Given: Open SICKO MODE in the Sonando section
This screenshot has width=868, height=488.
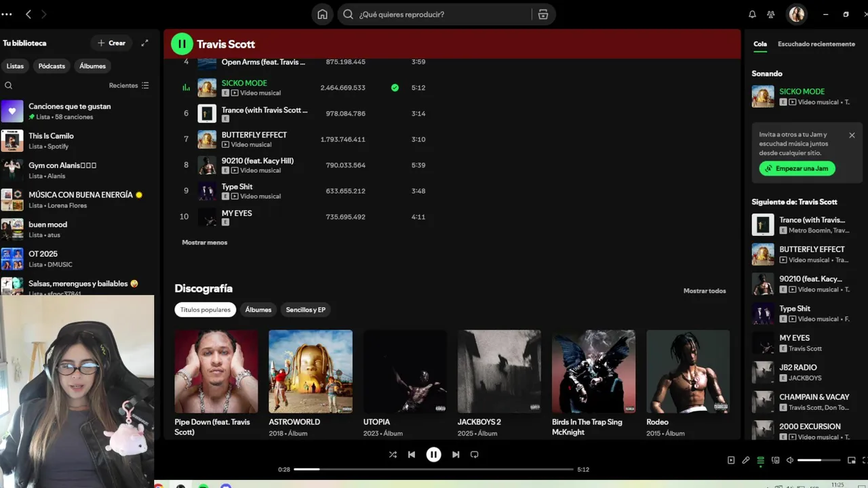Looking at the screenshot, I should pos(806,96).
